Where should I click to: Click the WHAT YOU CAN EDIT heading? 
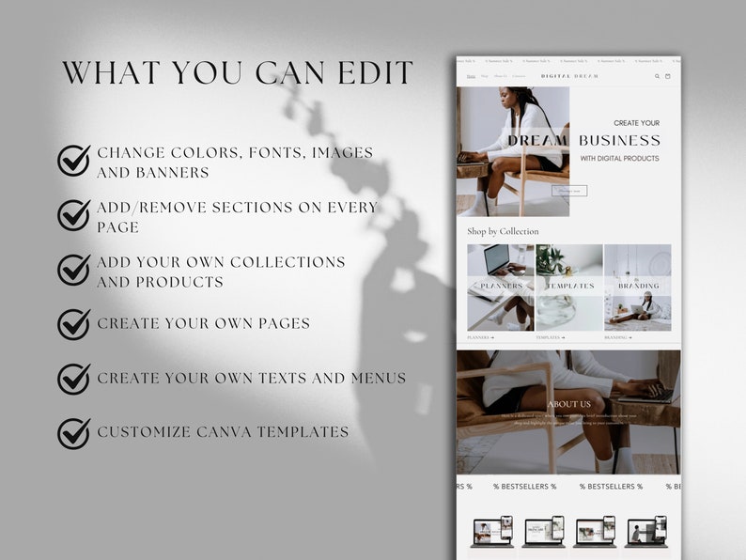tap(237, 72)
